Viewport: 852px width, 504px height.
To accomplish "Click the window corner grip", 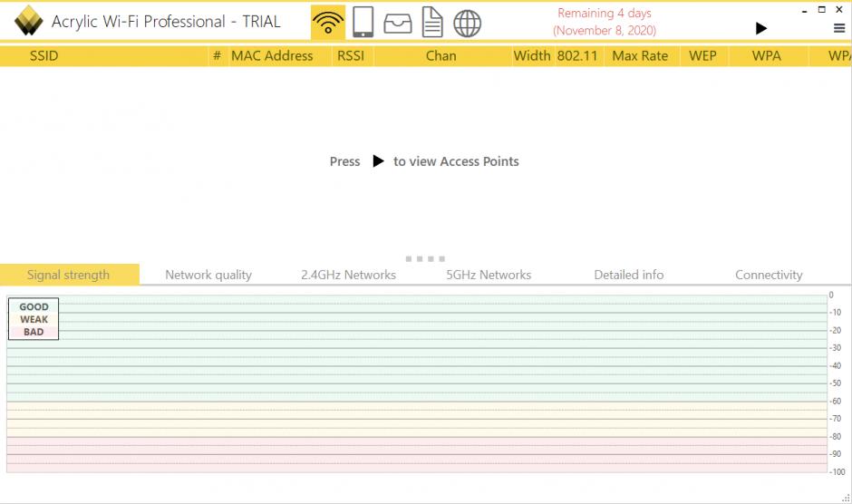I will point(846,498).
